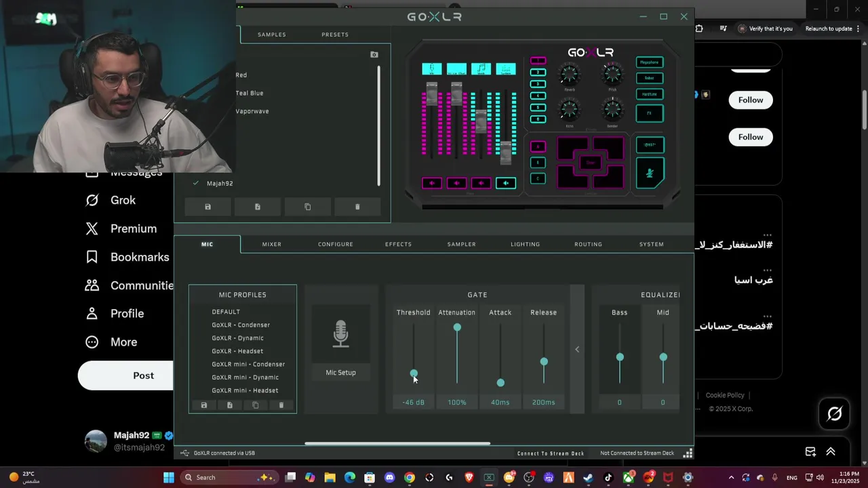Screen dimensions: 868x488
Task: Click the Mic channel display icon on device
Action: pyautogui.click(x=432, y=69)
